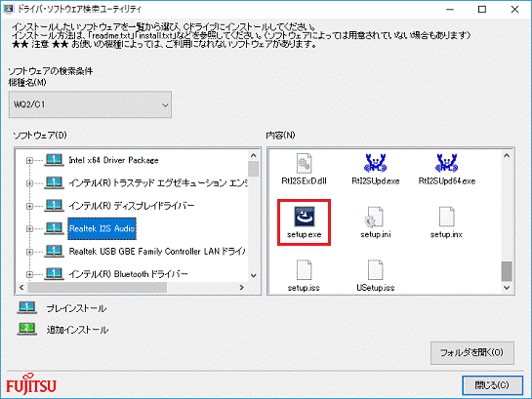532x399 pixels.
Task: Select インテル(R) トラステッド エグゼキューション tree item
Action: point(158,182)
